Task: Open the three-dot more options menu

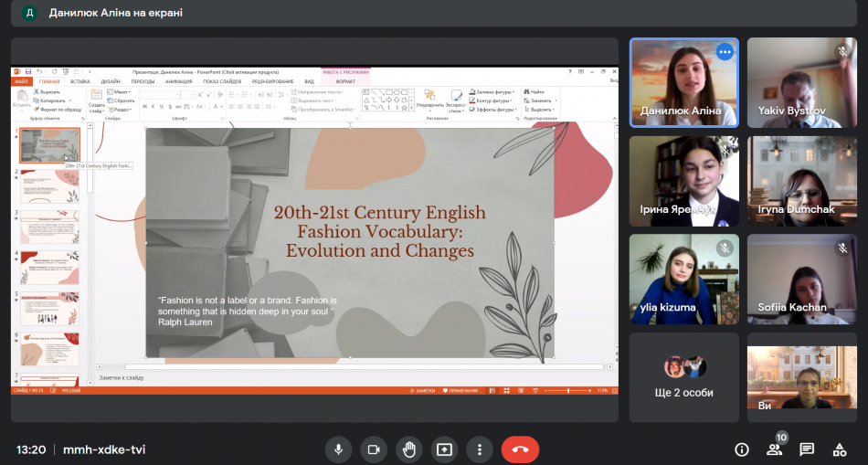Action: pyautogui.click(x=479, y=449)
